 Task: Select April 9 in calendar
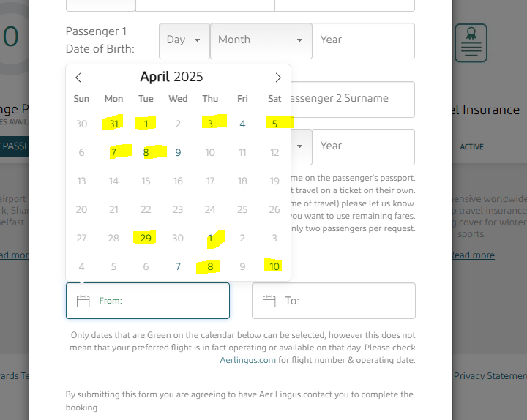[178, 153]
